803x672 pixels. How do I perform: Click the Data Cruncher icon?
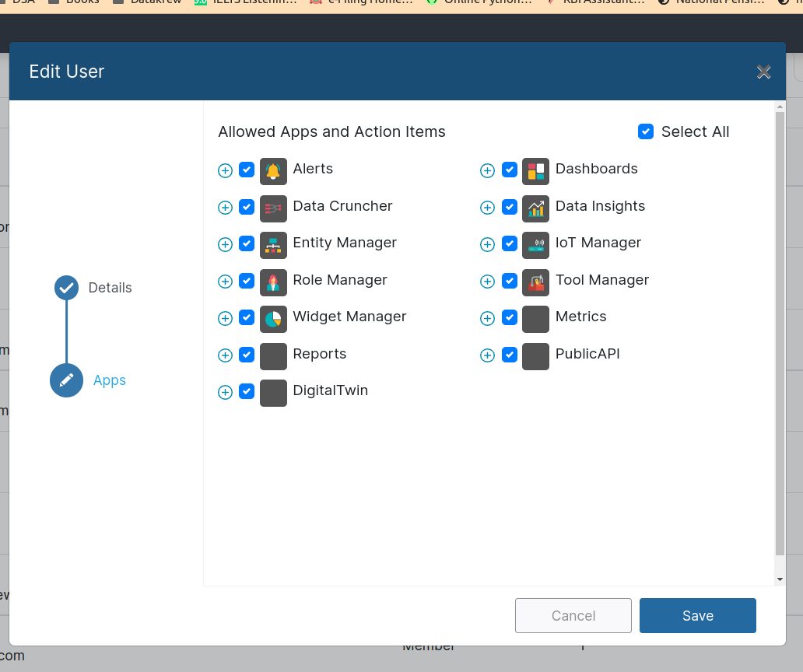(x=273, y=207)
